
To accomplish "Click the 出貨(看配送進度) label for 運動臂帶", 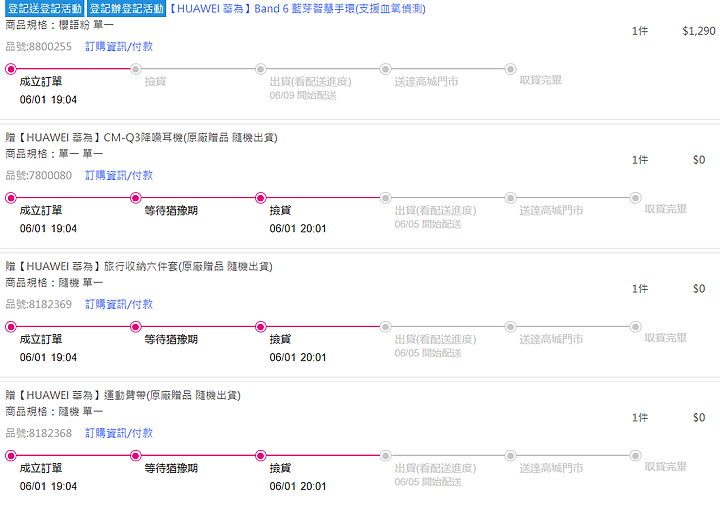I will (x=435, y=468).
